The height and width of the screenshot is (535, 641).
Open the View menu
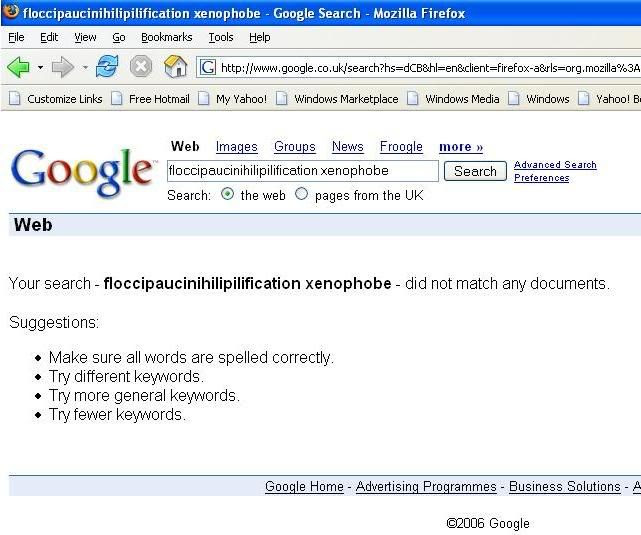[85, 37]
